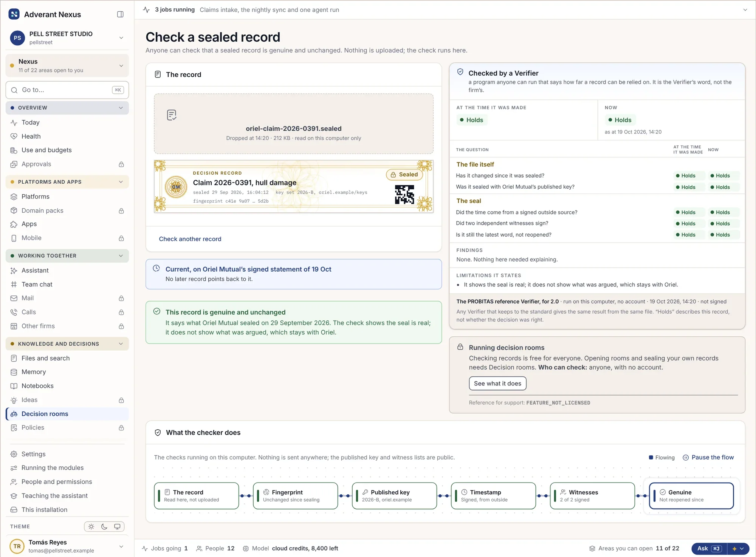The width and height of the screenshot is (756, 557).
Task: Select the Fingerprint step in checker flow
Action: pos(295,496)
